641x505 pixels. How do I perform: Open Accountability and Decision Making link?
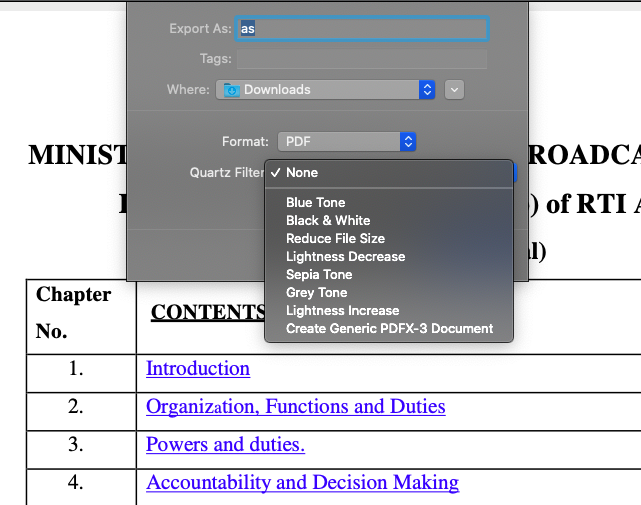303,483
